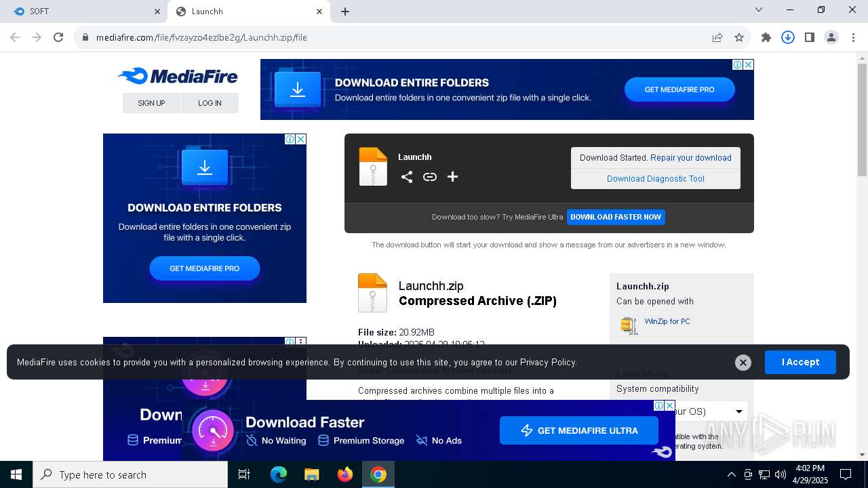Open the WinZip for PC link

pyautogui.click(x=667, y=321)
